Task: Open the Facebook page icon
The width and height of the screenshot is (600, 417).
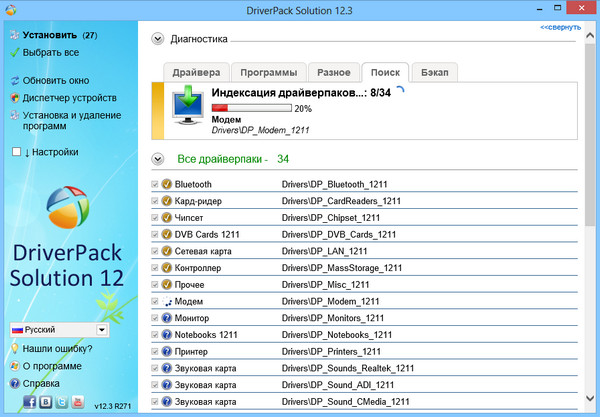Action: pos(28,402)
